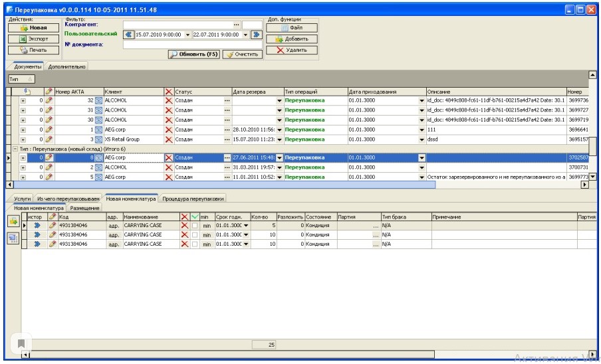601x364 pixels.
Task: Tick the checkbox in second CARRYING CASE row
Action: (x=195, y=235)
